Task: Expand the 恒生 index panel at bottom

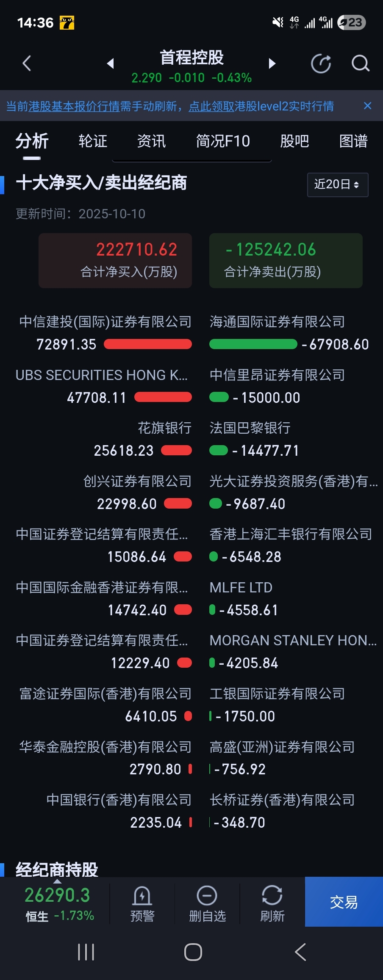Action: pyautogui.click(x=57, y=902)
